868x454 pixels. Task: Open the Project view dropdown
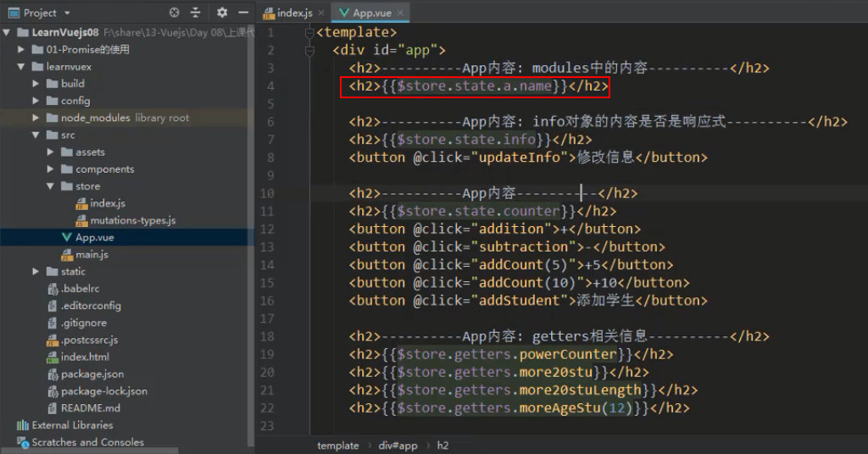67,13
